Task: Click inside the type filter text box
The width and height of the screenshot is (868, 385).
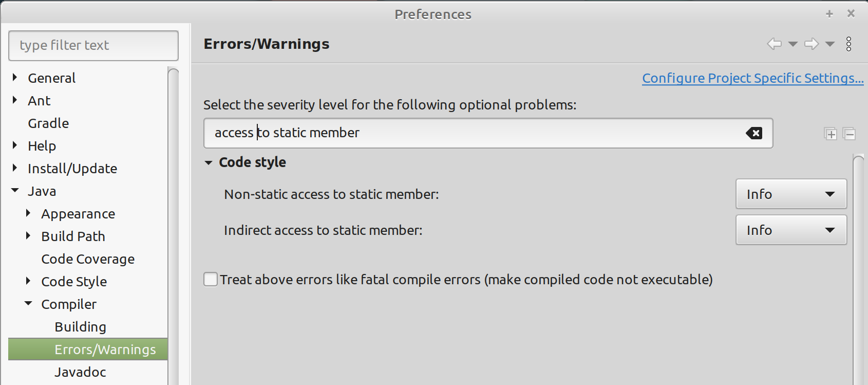Action: click(93, 45)
